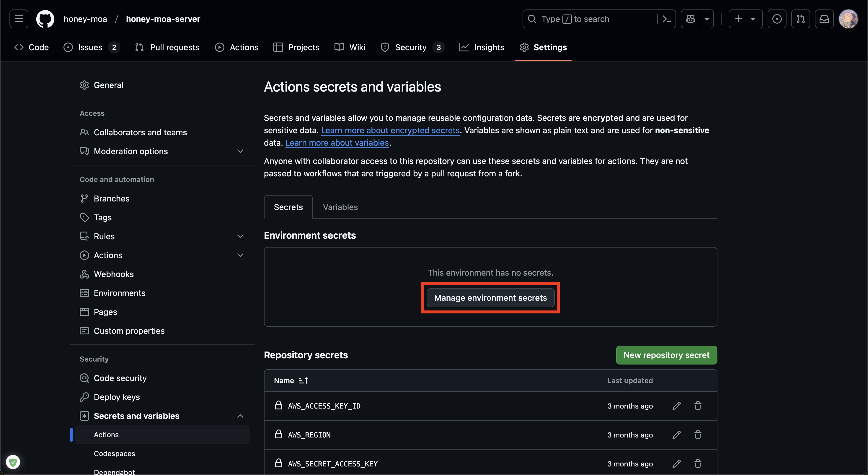
Task: Open Code security settings
Action: click(x=162, y=378)
